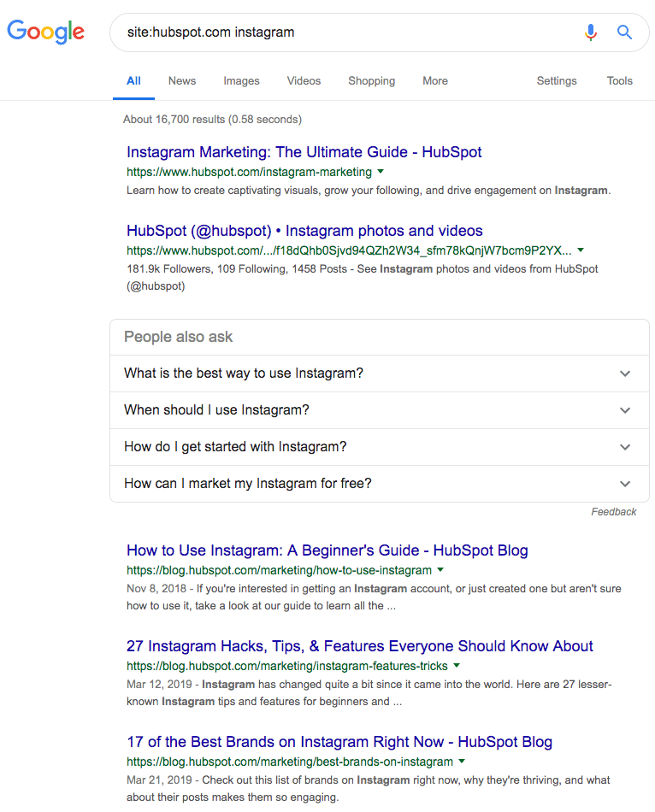Screen dimensions: 655x812
Task: Click the "People also ask" heading
Action: [178, 337]
